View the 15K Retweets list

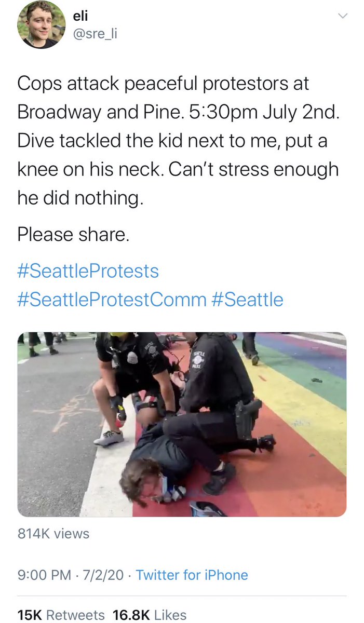click(61, 615)
